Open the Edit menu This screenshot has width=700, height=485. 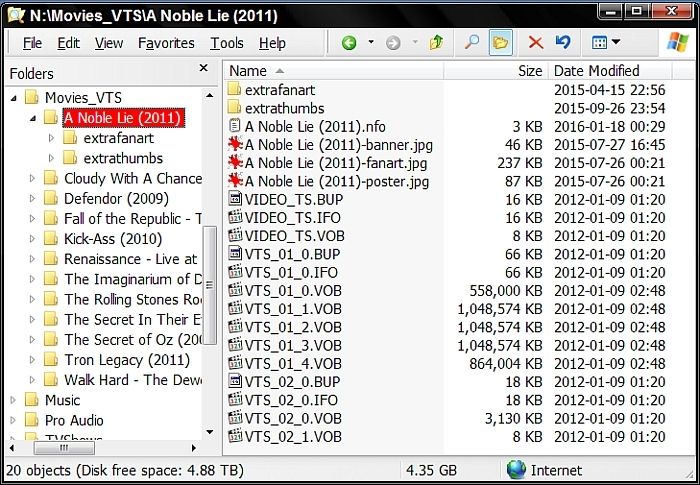[x=68, y=43]
